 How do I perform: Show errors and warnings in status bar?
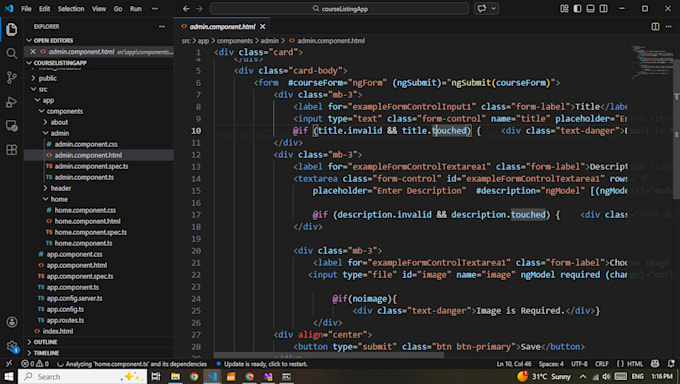(x=35, y=364)
